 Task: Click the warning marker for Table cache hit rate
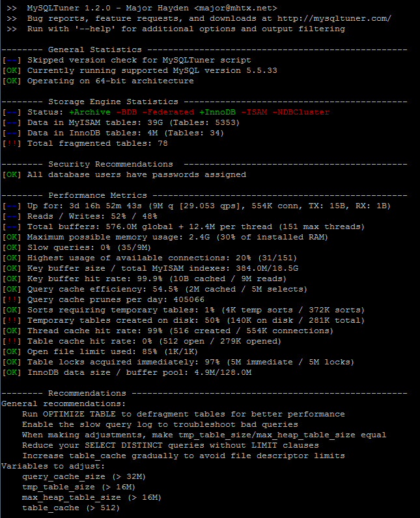coord(12,341)
